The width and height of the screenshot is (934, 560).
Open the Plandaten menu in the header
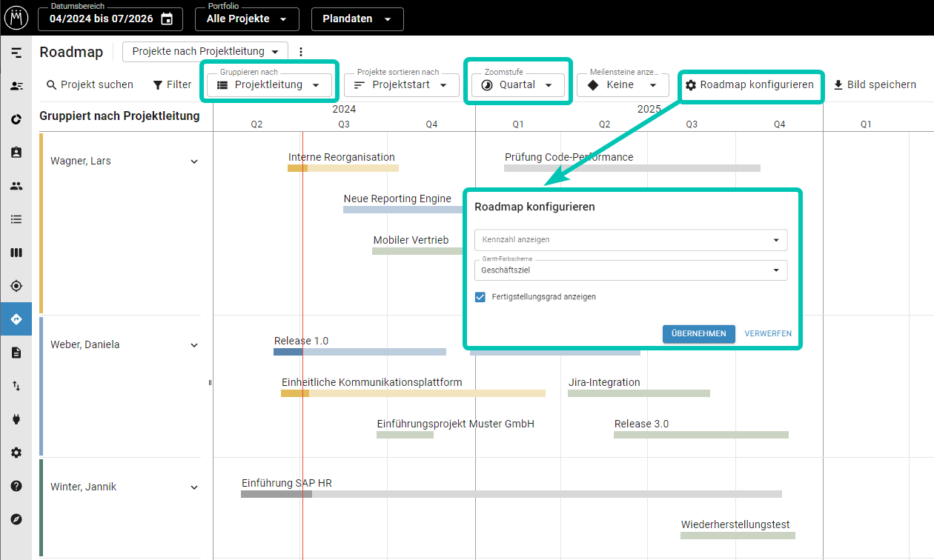coord(357,19)
